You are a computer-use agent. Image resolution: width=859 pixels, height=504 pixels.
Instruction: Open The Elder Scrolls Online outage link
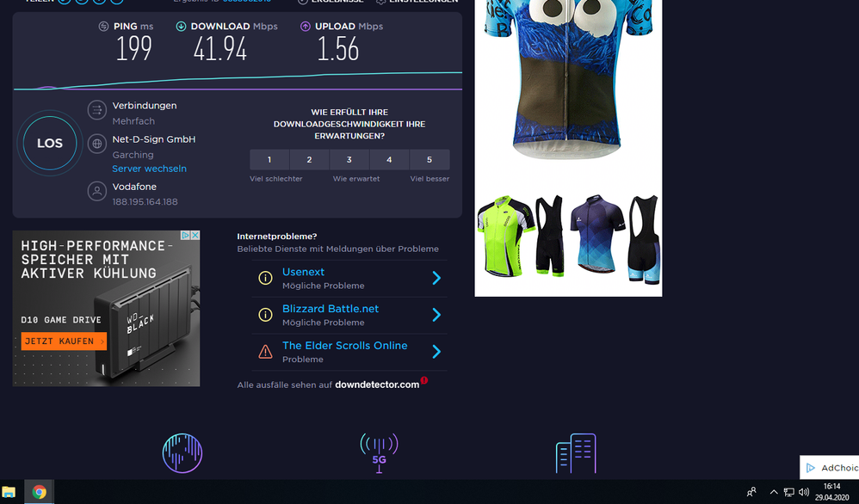(x=344, y=346)
